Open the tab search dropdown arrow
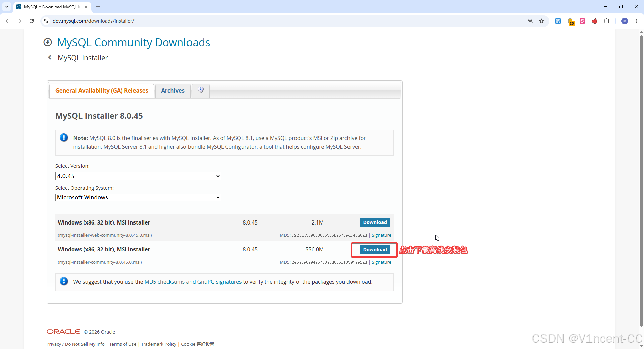The image size is (644, 349). pyautogui.click(x=7, y=7)
